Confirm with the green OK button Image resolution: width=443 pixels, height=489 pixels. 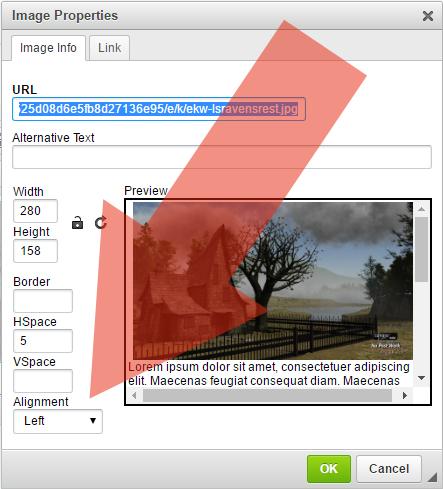(329, 469)
